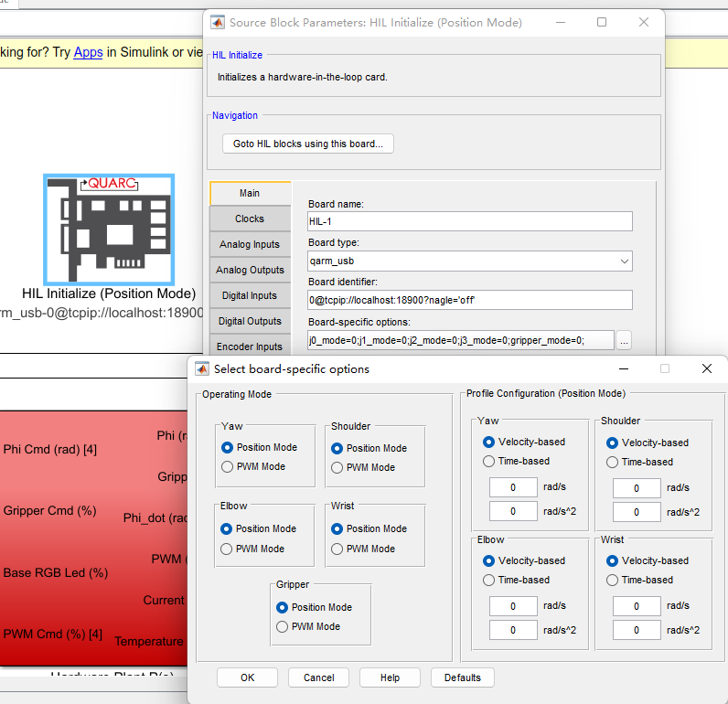The width and height of the screenshot is (728, 704).
Task: Edit Shoulder rad/s^2 acceleration field
Action: 637,512
